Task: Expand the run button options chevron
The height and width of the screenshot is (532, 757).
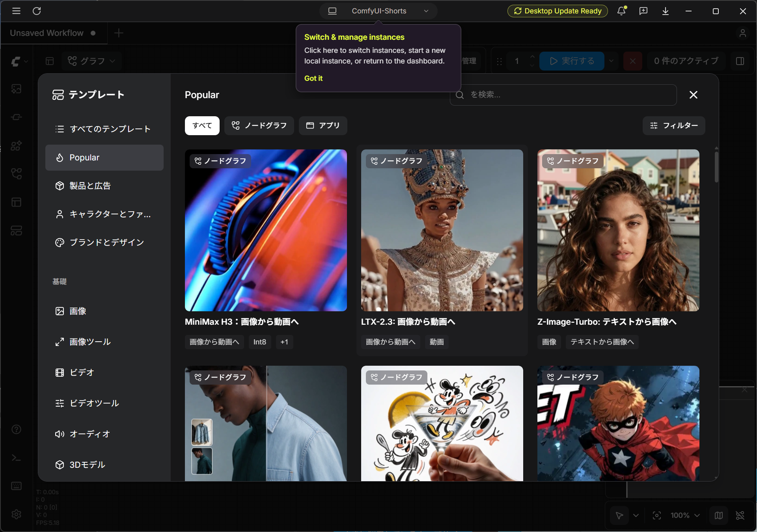Action: [611, 61]
